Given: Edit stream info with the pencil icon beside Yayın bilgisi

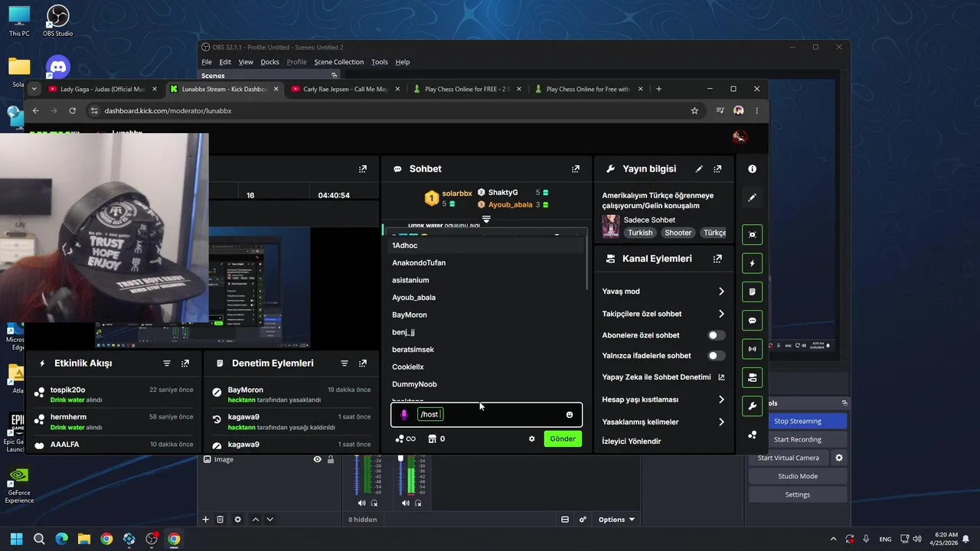Looking at the screenshot, I should point(699,169).
